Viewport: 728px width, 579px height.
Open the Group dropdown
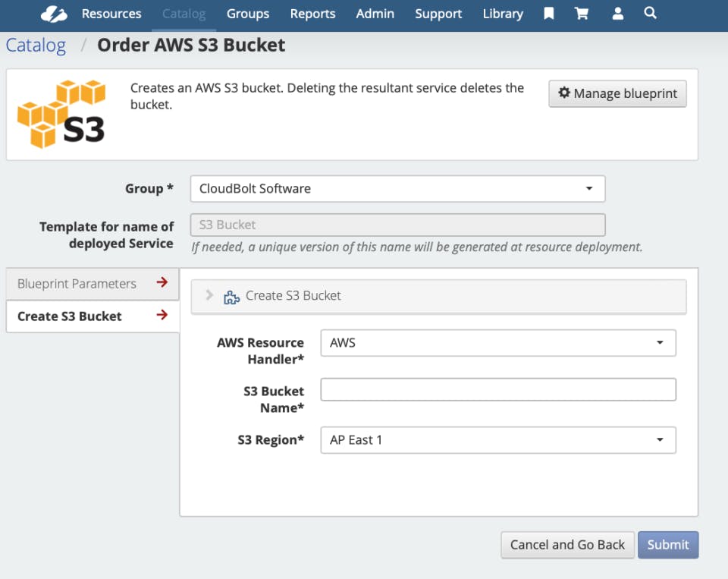[397, 189]
